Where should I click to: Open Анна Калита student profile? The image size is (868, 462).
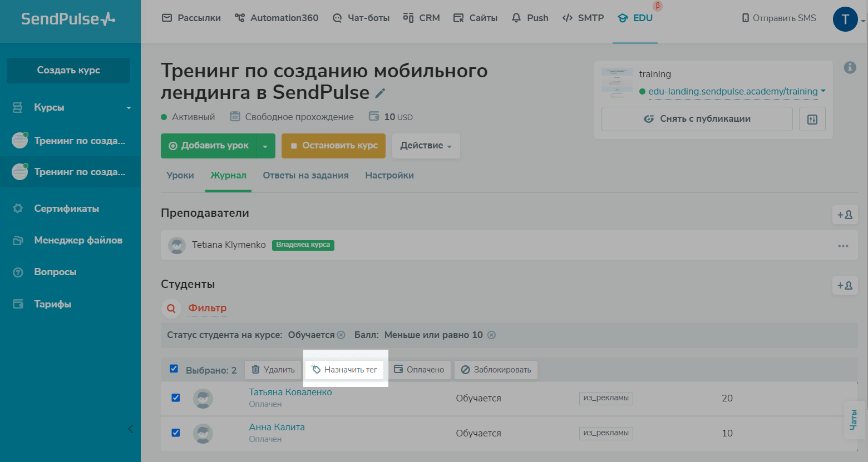(x=277, y=428)
